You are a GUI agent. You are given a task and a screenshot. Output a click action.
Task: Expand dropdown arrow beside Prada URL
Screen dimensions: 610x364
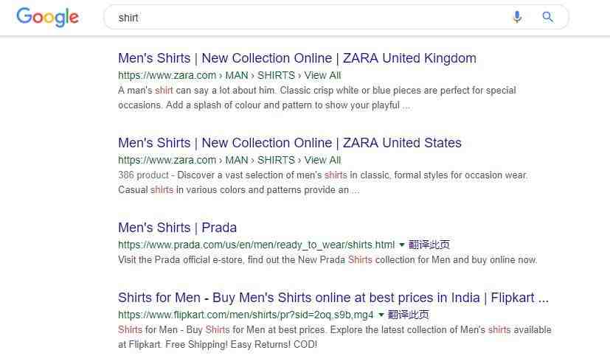click(402, 245)
